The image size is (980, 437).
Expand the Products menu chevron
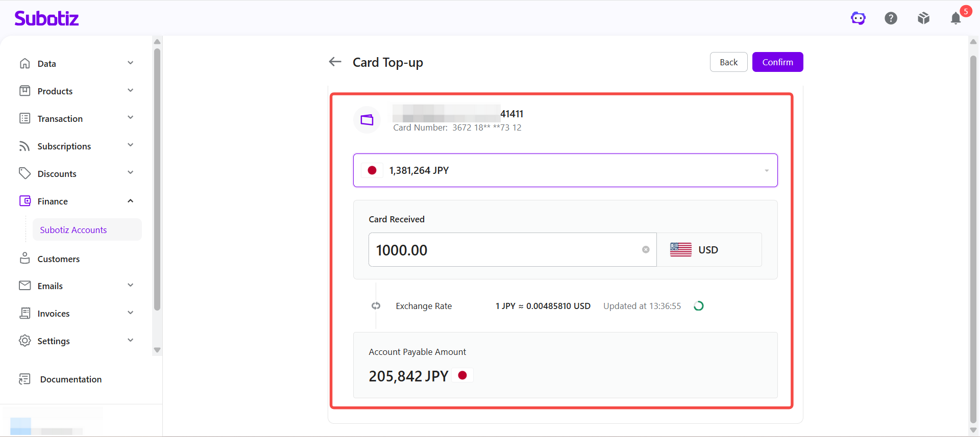131,91
